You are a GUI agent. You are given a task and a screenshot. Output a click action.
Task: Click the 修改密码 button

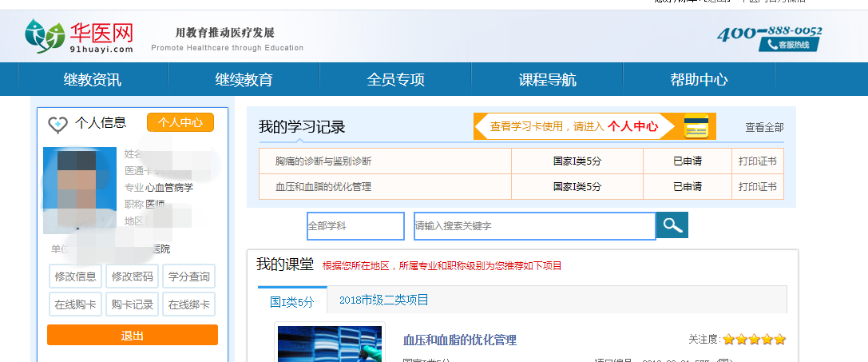(x=132, y=276)
